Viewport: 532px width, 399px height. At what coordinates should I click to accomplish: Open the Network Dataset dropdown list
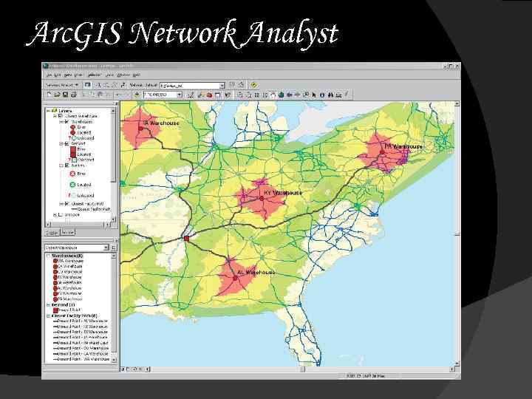[222, 86]
